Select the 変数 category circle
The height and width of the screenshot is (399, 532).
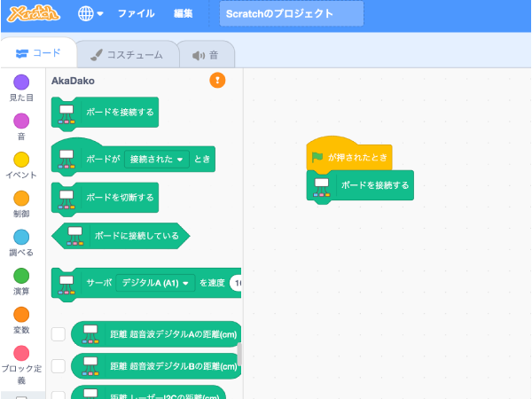pyautogui.click(x=21, y=314)
